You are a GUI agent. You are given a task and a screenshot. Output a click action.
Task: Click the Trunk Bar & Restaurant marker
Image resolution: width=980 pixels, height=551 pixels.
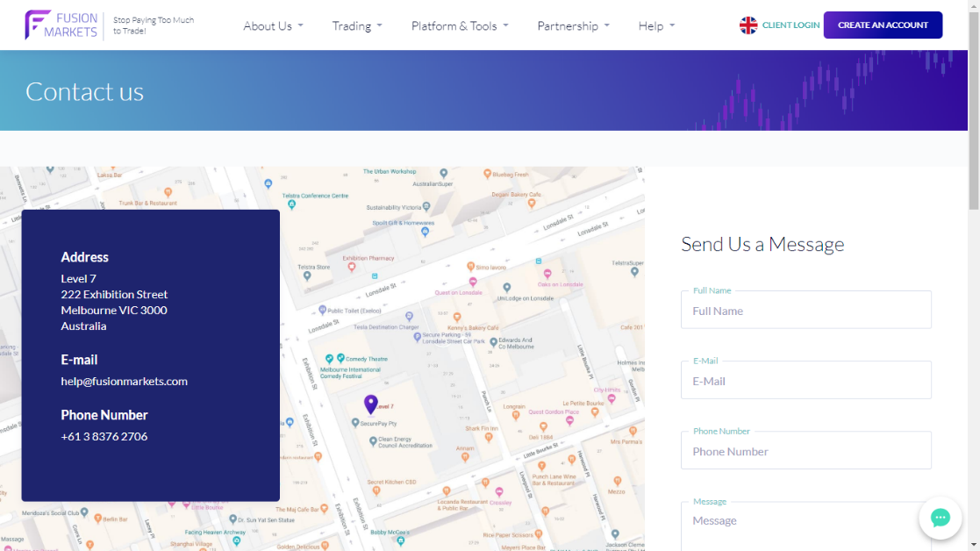coord(168,193)
